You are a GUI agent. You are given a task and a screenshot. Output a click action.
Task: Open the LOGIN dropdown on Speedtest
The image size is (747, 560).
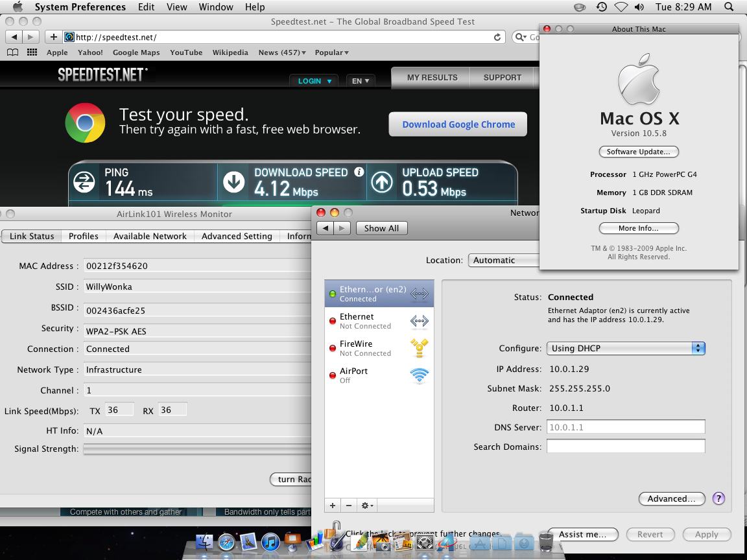pyautogui.click(x=314, y=81)
